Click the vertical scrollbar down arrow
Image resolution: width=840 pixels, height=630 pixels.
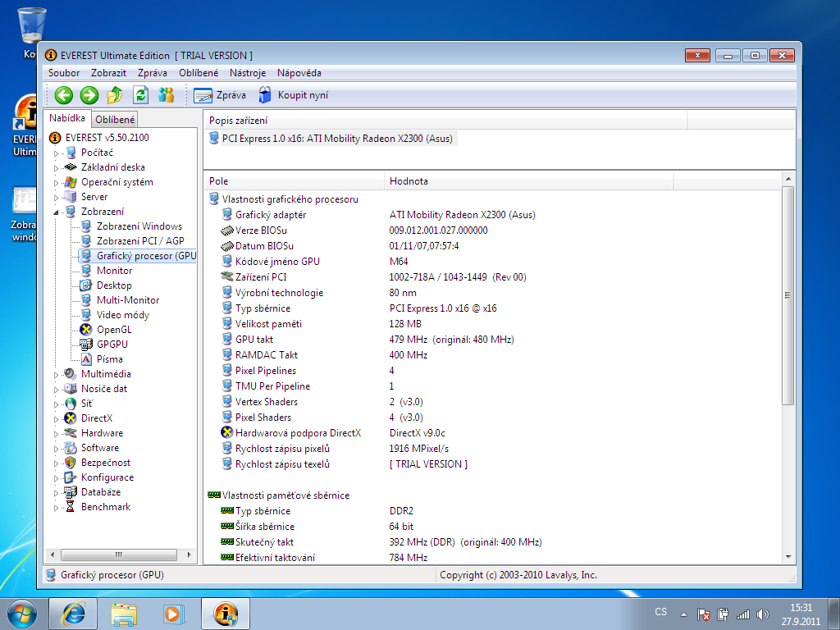pyautogui.click(x=787, y=555)
